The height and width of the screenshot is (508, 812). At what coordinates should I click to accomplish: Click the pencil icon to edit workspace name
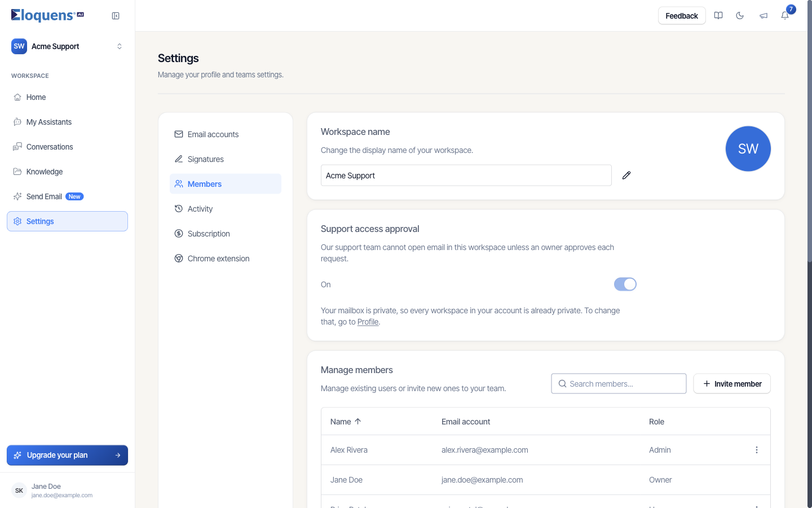(x=626, y=176)
